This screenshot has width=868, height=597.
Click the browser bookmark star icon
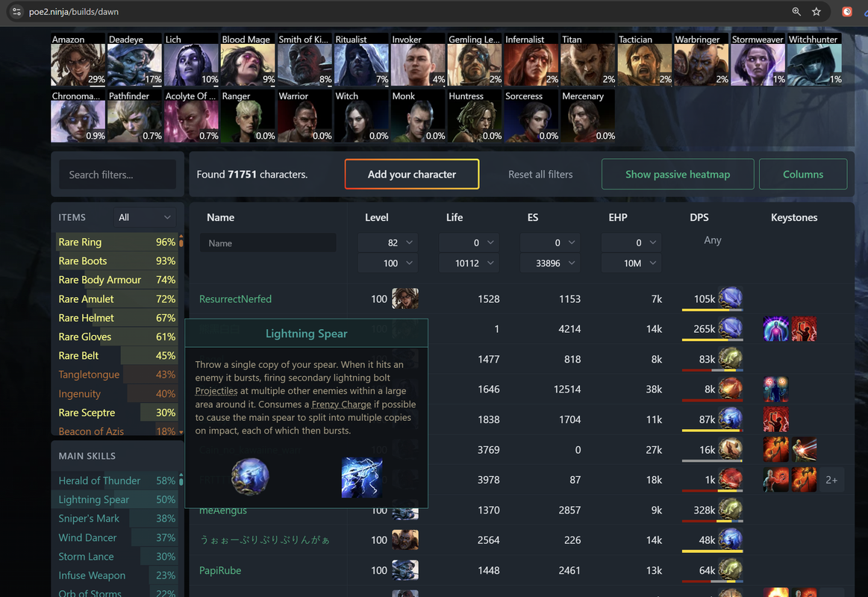[x=816, y=12]
